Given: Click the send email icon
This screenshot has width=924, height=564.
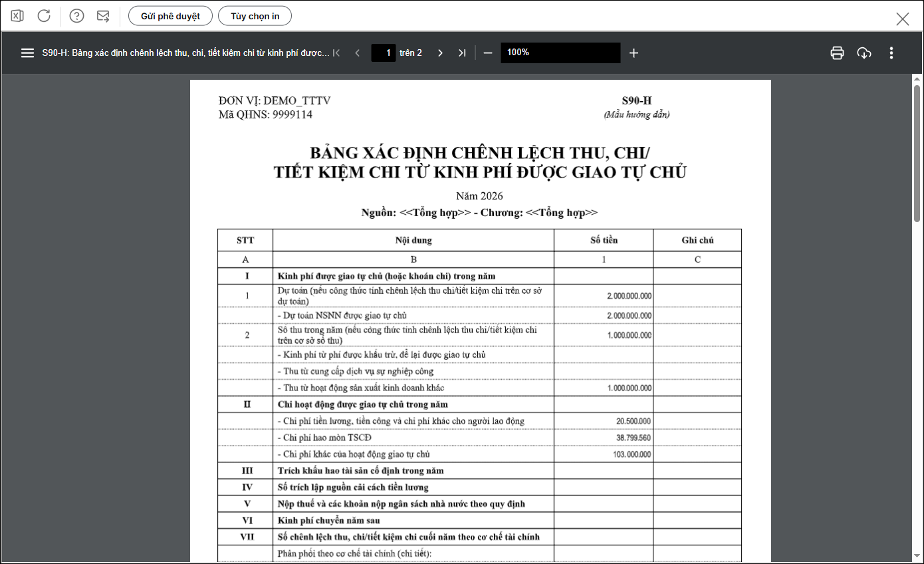Looking at the screenshot, I should tap(103, 16).
